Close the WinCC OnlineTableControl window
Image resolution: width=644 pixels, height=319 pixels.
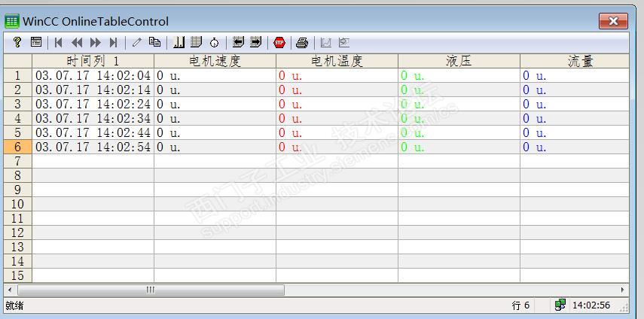613,21
